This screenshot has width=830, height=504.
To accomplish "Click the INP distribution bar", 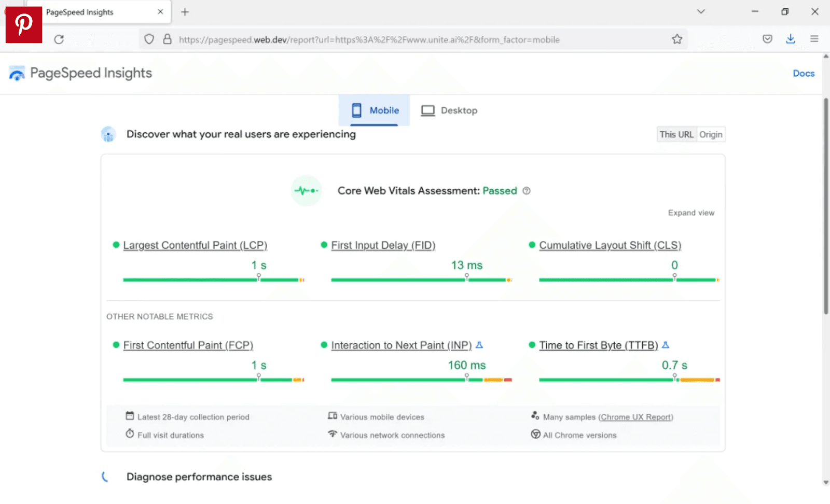I will click(x=421, y=380).
